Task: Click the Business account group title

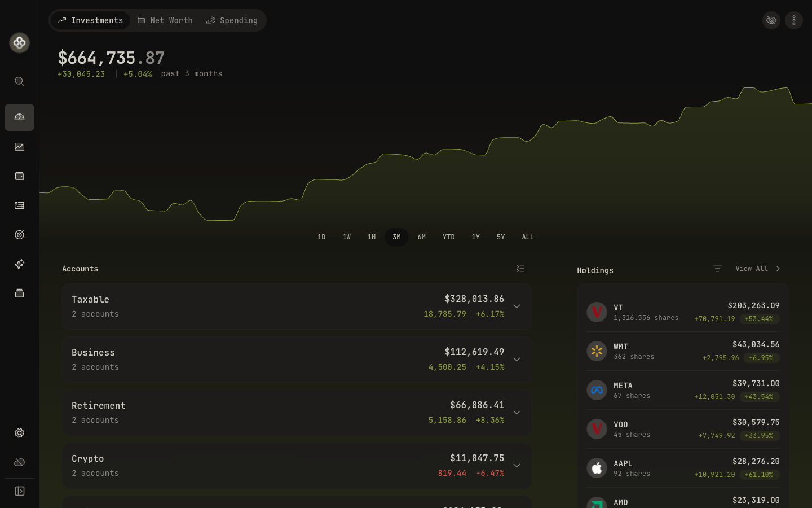Action: click(x=93, y=352)
